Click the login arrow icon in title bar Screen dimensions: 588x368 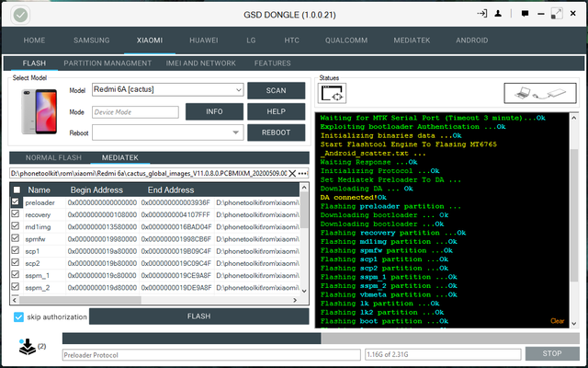[x=481, y=14]
